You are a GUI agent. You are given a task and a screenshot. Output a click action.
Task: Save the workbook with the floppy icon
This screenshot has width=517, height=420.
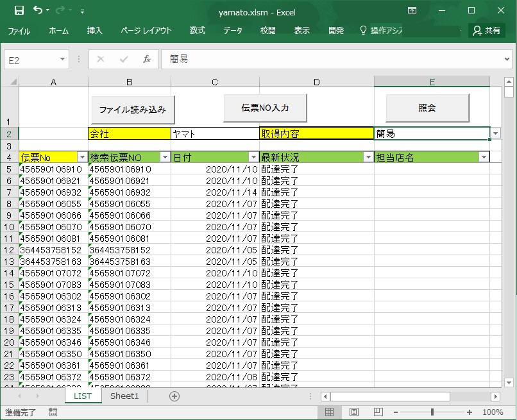pyautogui.click(x=19, y=10)
